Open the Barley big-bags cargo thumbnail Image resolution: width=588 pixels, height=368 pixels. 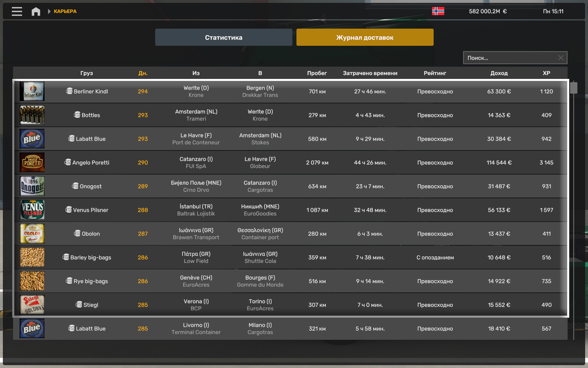tap(32, 257)
